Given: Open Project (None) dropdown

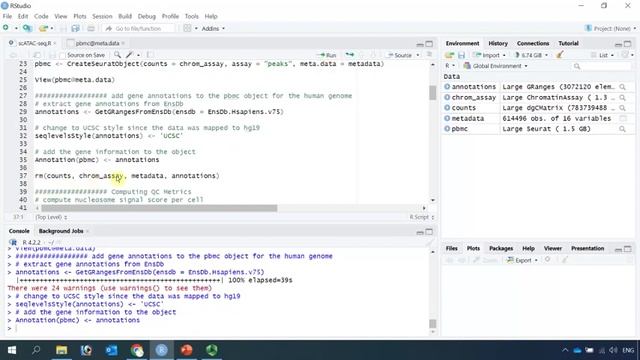Looking at the screenshot, I should (x=611, y=29).
